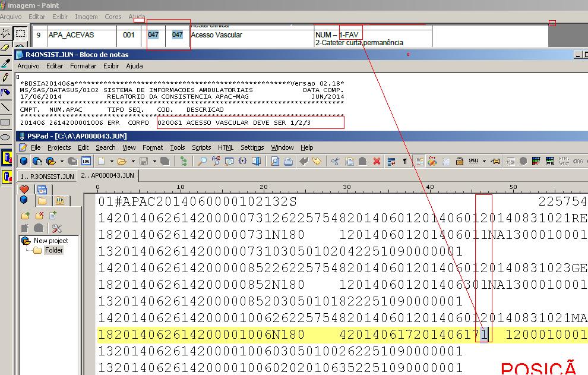Click the Find magnifier icon
This screenshot has height=375, width=588.
[202, 161]
